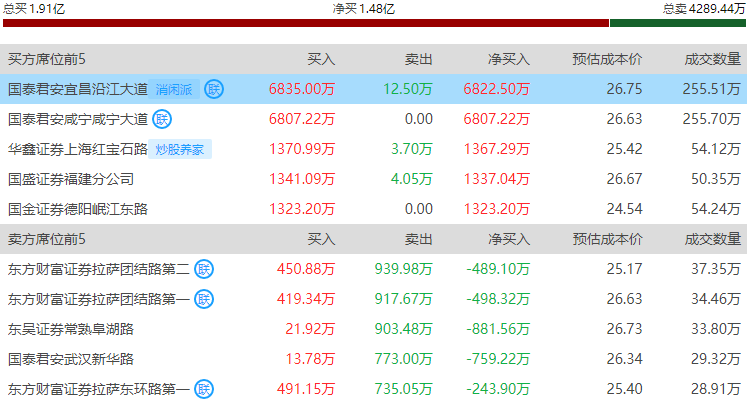Click 预估成本价 header in 卖方席位前5 section
This screenshot has height=401, width=747.
tap(607, 239)
